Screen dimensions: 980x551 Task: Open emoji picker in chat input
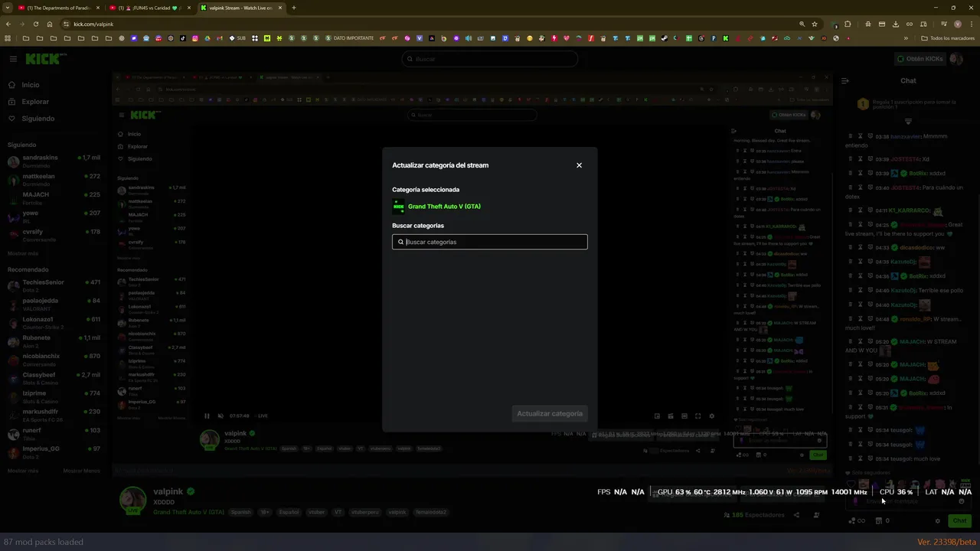[x=962, y=501]
